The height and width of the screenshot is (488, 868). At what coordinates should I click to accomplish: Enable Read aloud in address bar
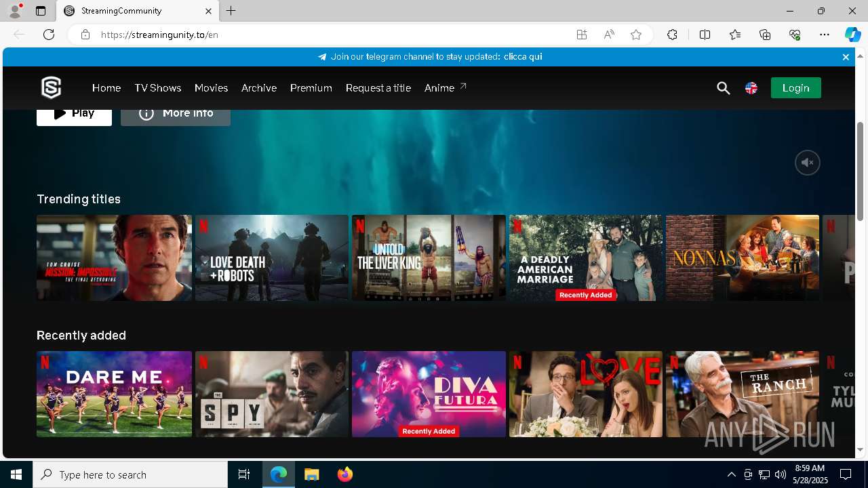pyautogui.click(x=609, y=35)
